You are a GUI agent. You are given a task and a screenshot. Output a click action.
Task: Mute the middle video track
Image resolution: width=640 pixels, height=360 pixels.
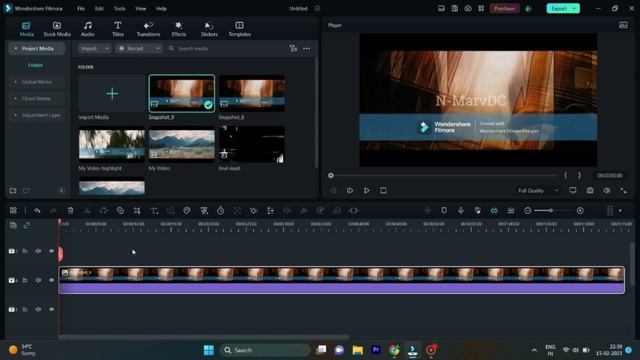tap(38, 280)
